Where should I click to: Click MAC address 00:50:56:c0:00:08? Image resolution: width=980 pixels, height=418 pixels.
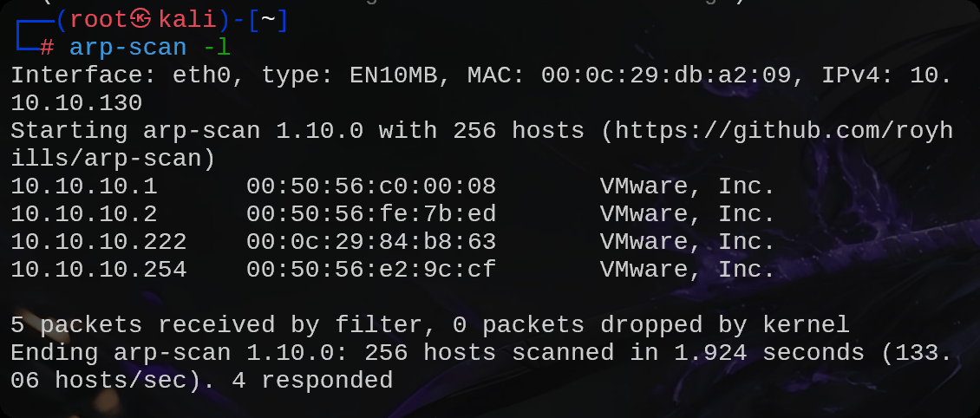click(x=371, y=186)
